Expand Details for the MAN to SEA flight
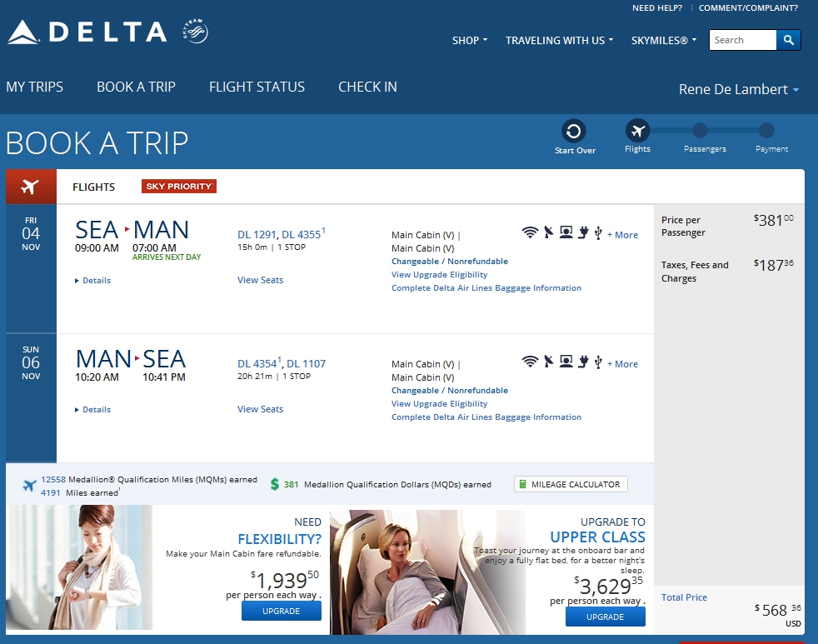 click(x=92, y=410)
